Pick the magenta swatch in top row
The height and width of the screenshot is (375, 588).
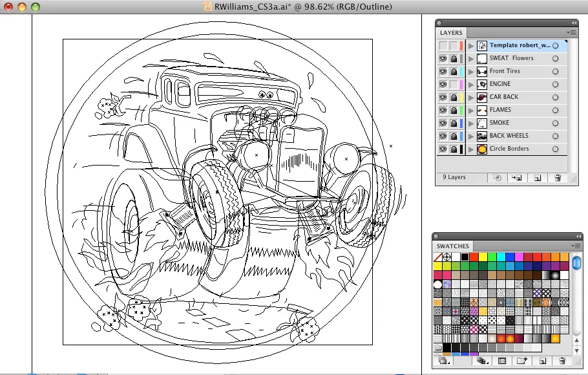pos(519,257)
